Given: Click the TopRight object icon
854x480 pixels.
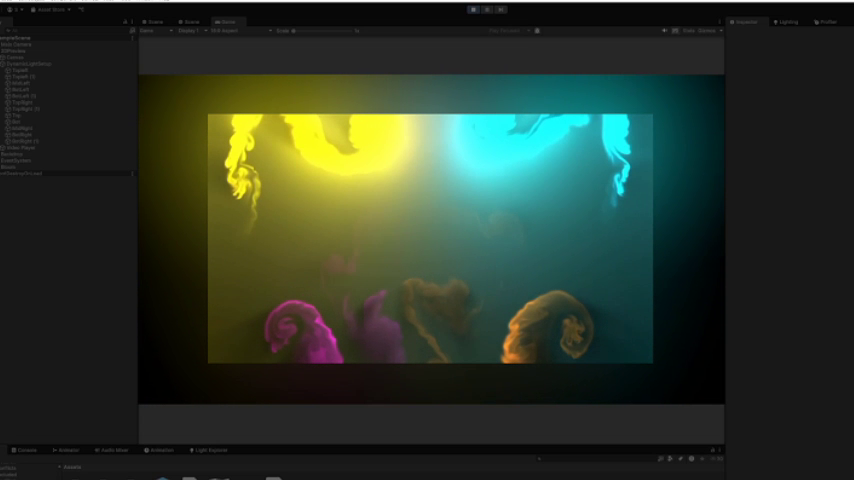Looking at the screenshot, I should tap(8, 102).
